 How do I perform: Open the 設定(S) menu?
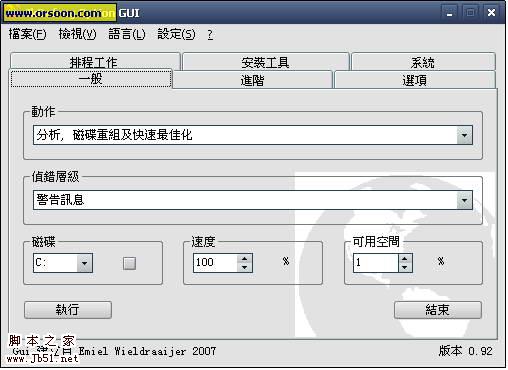pos(176,34)
